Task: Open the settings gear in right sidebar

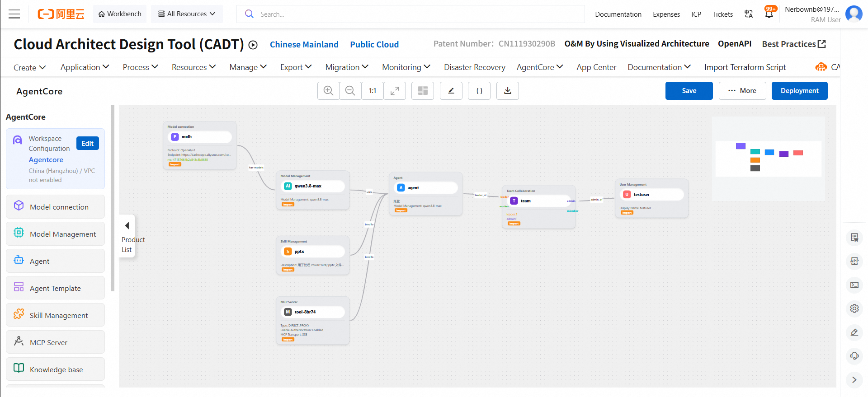Action: point(854,308)
